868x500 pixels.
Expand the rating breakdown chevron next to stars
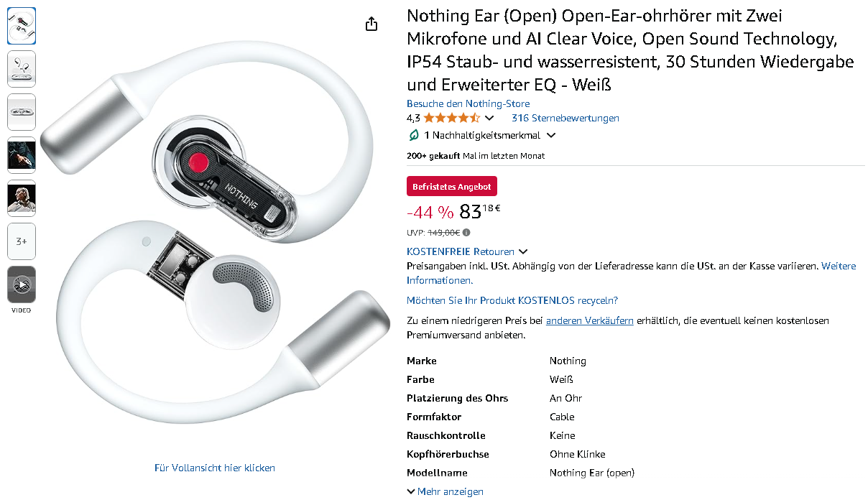(489, 118)
